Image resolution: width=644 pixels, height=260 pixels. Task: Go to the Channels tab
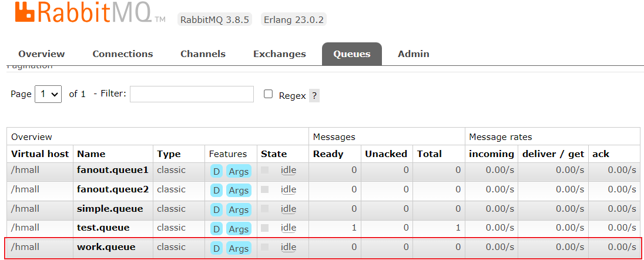(x=203, y=54)
